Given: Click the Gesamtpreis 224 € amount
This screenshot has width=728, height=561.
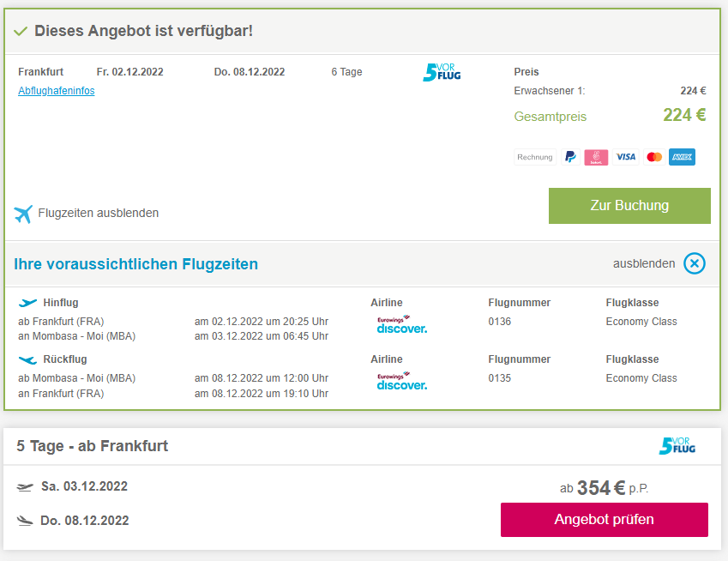Looking at the screenshot, I should click(x=684, y=115).
